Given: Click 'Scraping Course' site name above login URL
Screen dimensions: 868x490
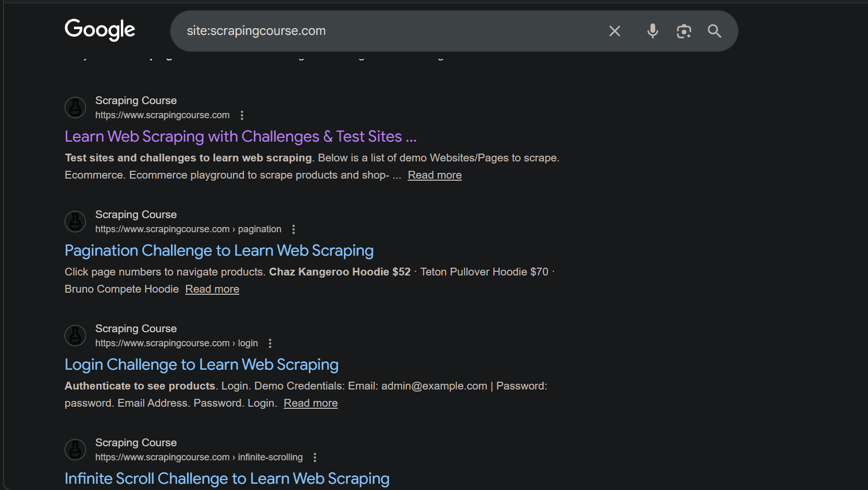Looking at the screenshot, I should (x=136, y=329).
